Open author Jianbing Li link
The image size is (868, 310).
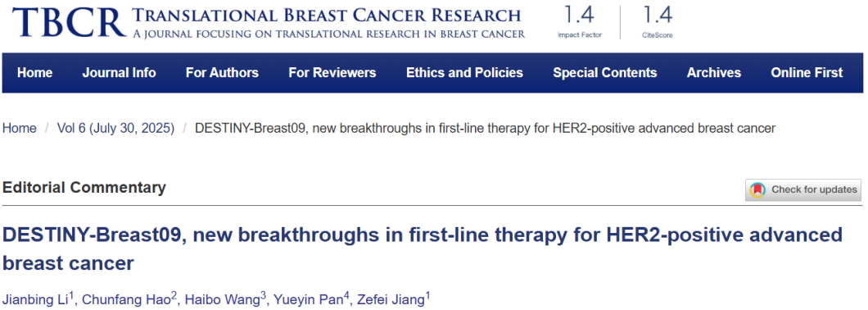pos(38,299)
